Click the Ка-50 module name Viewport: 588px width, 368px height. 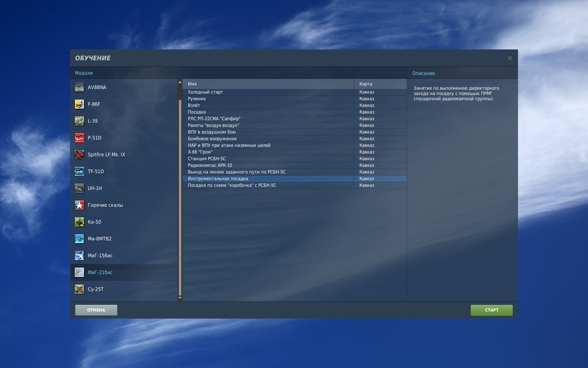[x=95, y=222]
